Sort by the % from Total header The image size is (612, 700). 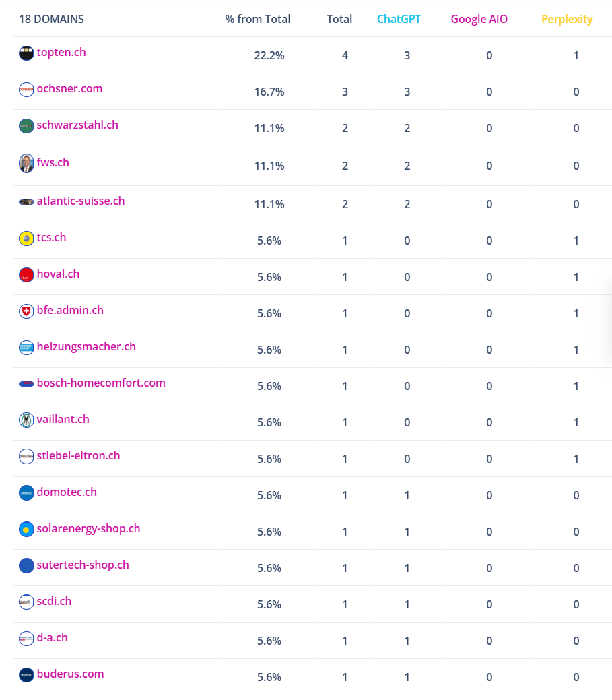(x=258, y=19)
